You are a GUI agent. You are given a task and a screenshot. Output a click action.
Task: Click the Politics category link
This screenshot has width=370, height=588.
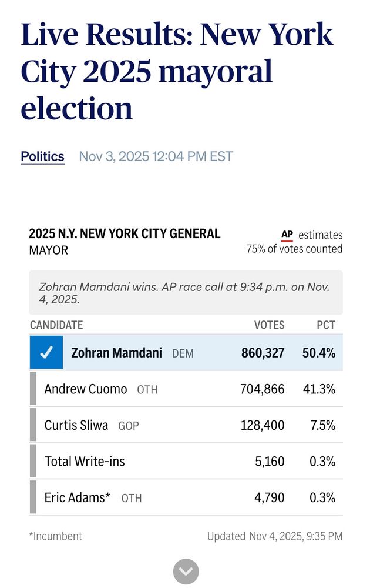pos(42,156)
